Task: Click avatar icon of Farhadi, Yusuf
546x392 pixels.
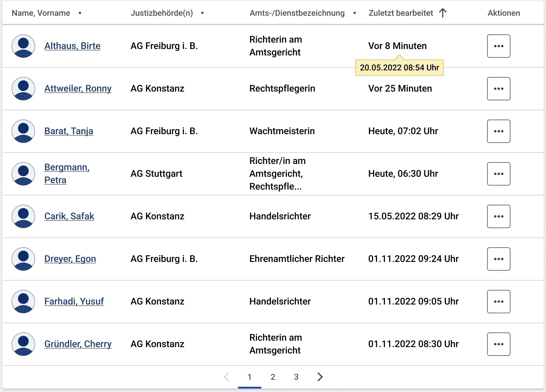Action: pos(23,302)
